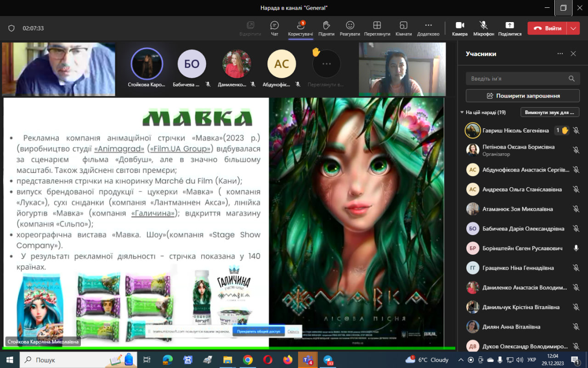Open Кімнати breakout rooms

[403, 28]
